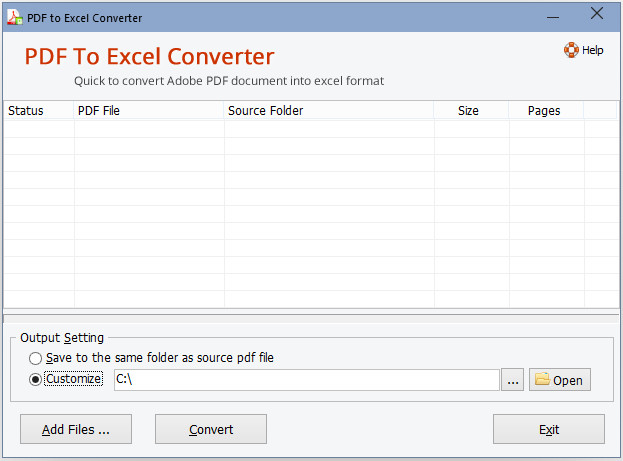Viewport: 623px width, 461px height.
Task: Sort list by Status column header
Action: pos(39,110)
